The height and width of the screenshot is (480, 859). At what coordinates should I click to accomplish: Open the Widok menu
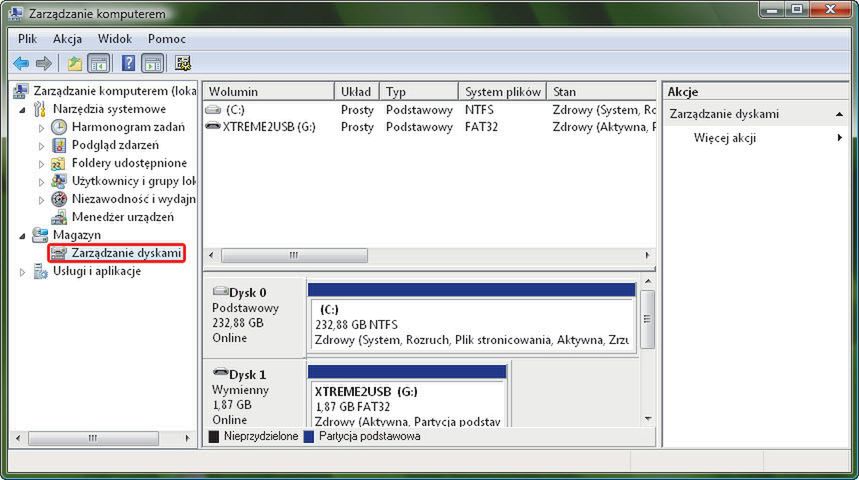coord(114,39)
